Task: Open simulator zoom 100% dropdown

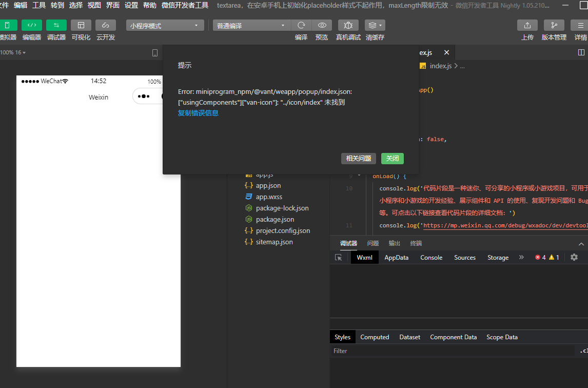Action: pyautogui.click(x=13, y=52)
